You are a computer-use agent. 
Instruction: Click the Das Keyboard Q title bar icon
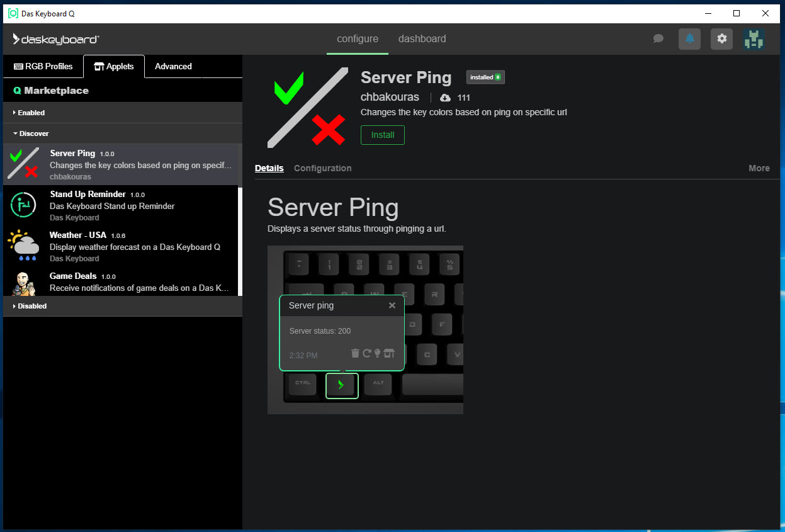[13, 13]
